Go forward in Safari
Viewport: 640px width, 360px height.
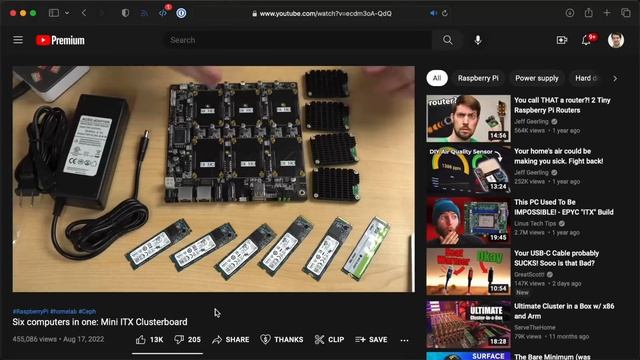[101, 13]
